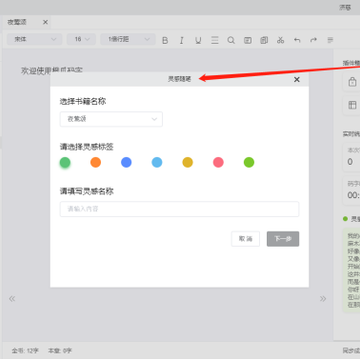This screenshot has height=360, width=360.
Task: Expand the book name dropdown
Action: (111, 119)
